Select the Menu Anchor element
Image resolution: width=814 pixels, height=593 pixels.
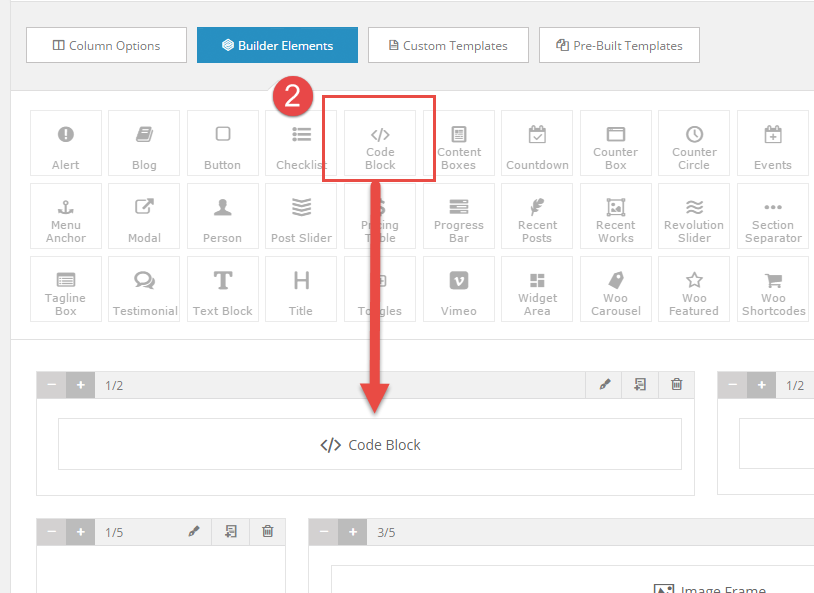(66, 216)
